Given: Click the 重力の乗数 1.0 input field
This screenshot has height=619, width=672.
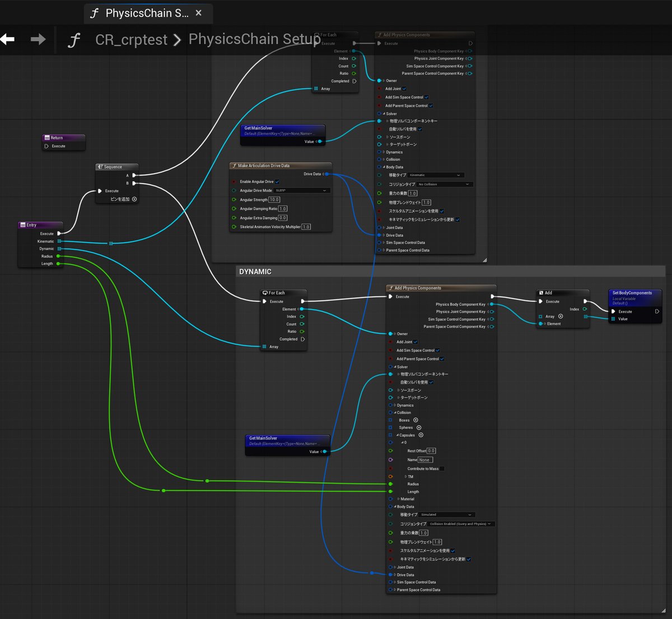Looking at the screenshot, I should click(412, 193).
